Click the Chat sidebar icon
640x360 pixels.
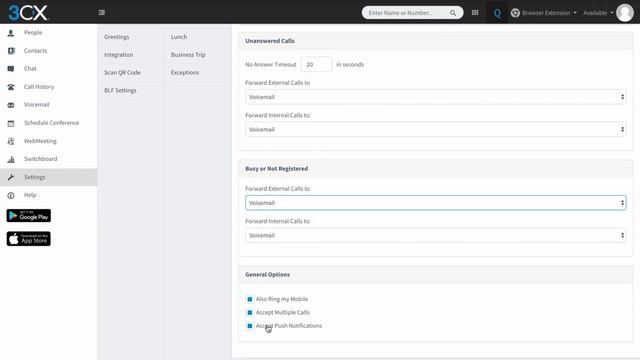[11, 69]
